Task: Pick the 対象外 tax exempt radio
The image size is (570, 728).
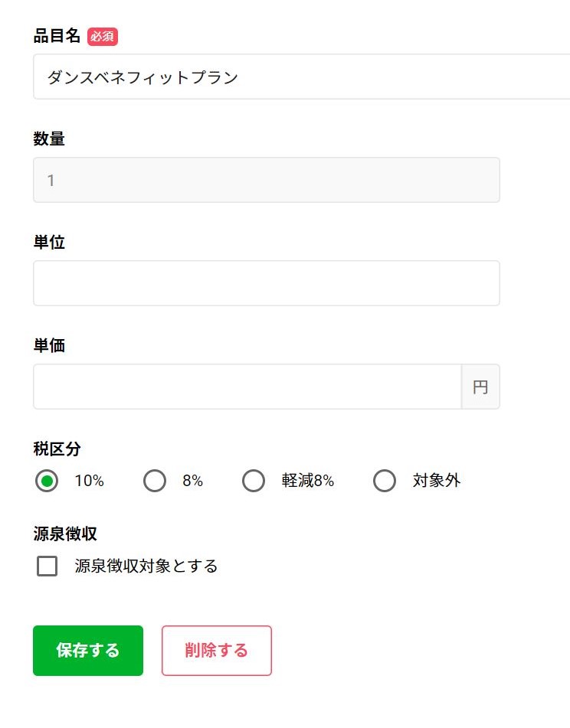Action: pos(384,481)
